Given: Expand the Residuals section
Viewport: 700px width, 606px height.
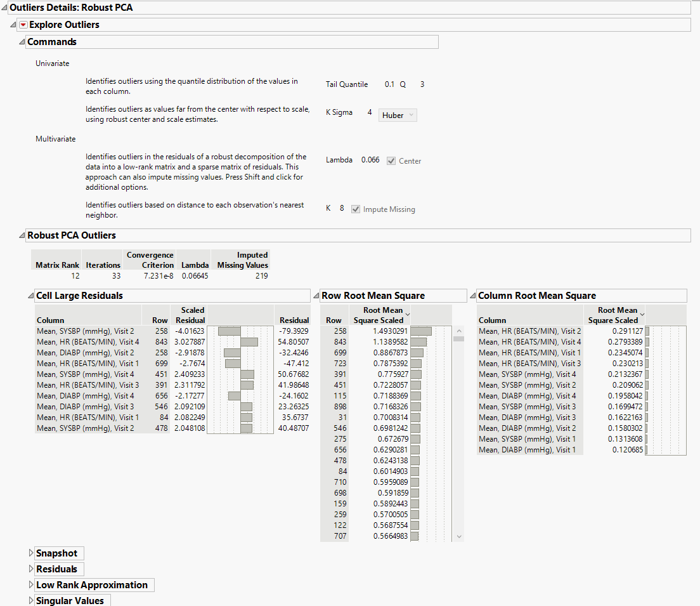Looking at the screenshot, I should coord(30,569).
